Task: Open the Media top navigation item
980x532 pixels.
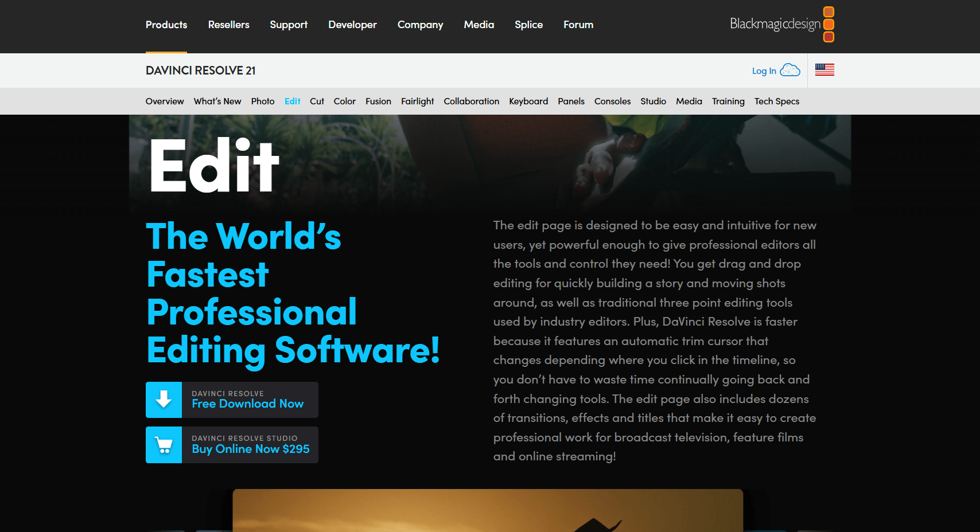Action: [x=479, y=25]
